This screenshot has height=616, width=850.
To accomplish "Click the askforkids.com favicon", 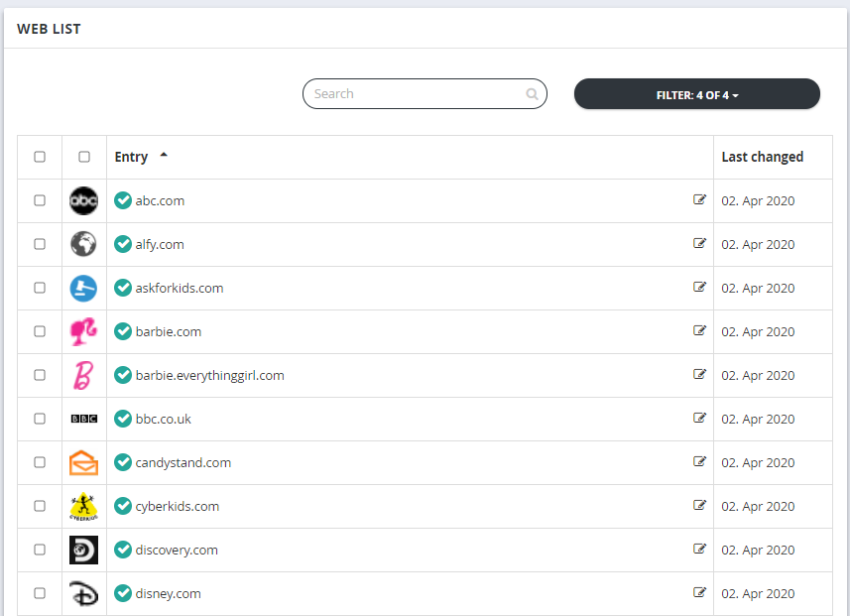I will pos(83,288).
